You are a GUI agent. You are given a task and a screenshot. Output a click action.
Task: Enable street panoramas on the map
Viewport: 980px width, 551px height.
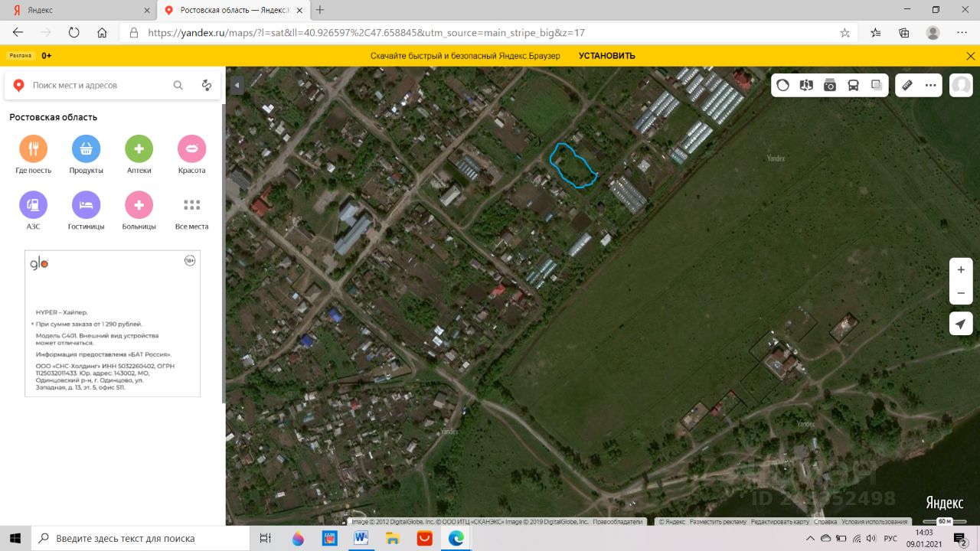point(805,86)
